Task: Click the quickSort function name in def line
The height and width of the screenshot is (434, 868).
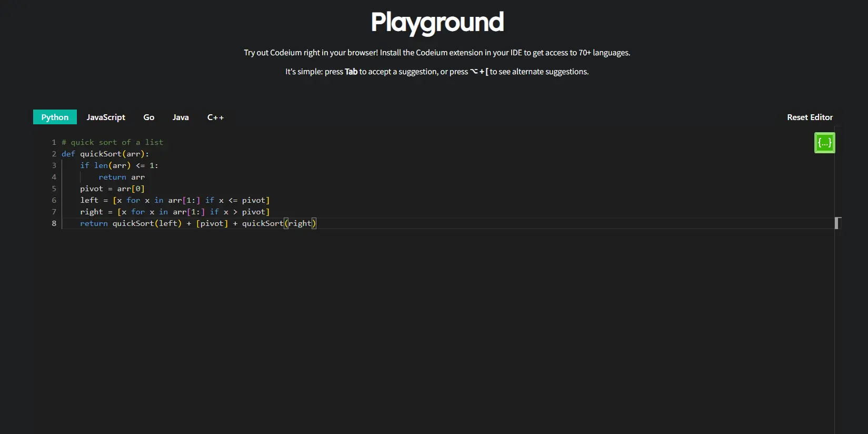Action: 101,154
